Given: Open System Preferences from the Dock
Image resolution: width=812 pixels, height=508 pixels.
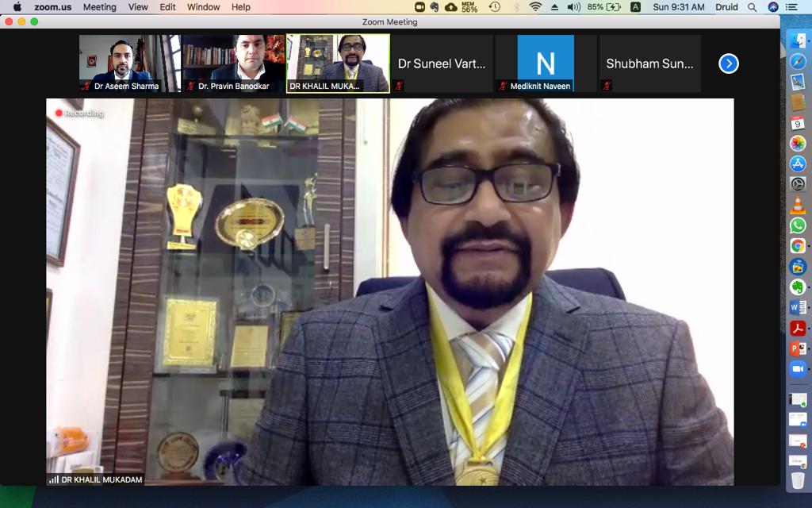Looking at the screenshot, I should [798, 184].
